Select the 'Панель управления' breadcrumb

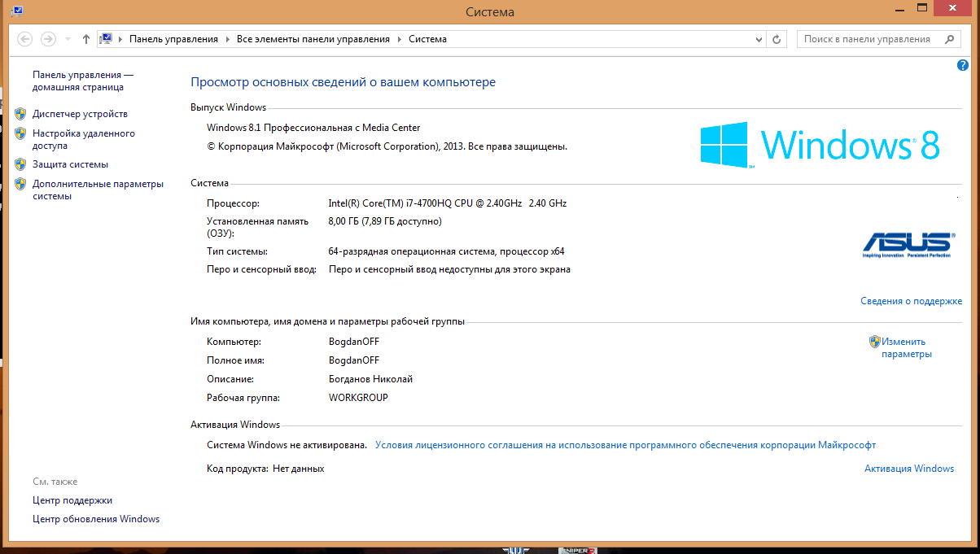174,39
